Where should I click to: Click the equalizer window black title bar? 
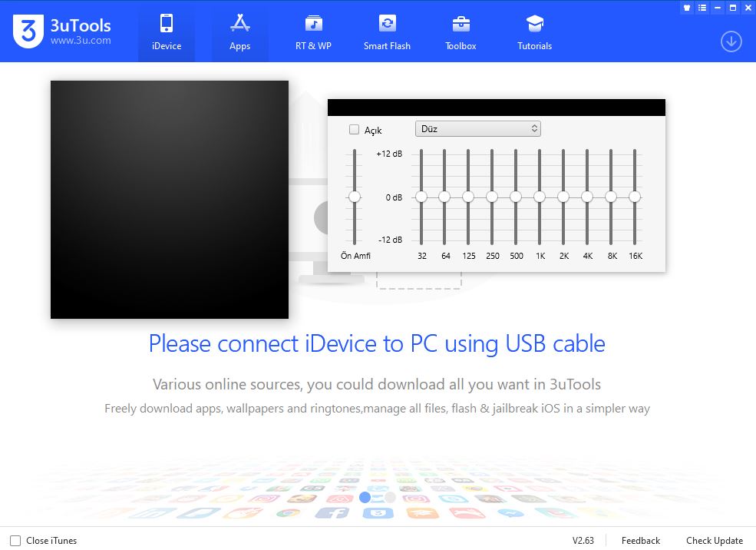(x=497, y=108)
